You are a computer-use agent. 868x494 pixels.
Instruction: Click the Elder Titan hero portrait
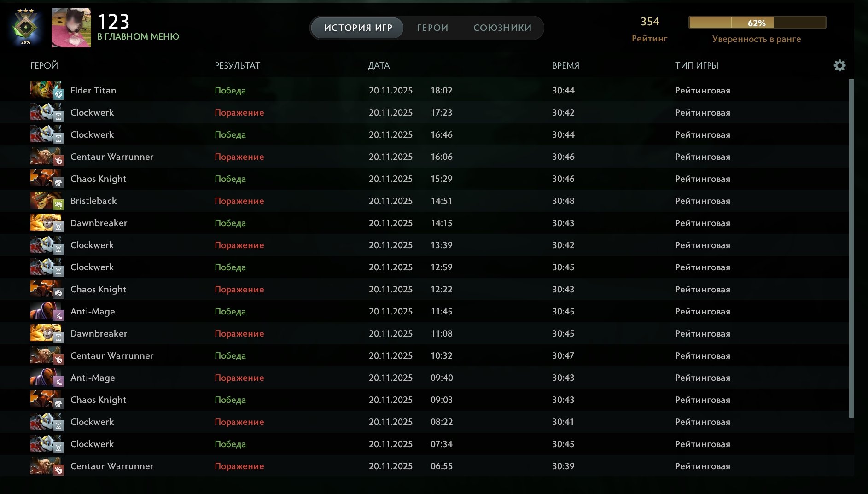(46, 90)
